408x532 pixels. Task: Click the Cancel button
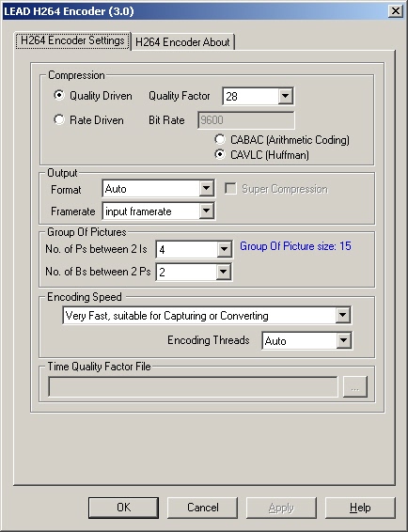click(203, 508)
